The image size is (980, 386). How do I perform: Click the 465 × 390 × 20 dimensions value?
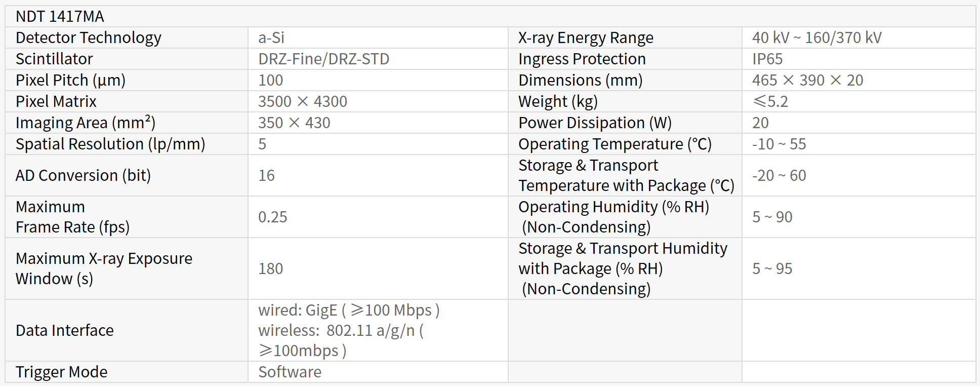pyautogui.click(x=807, y=81)
